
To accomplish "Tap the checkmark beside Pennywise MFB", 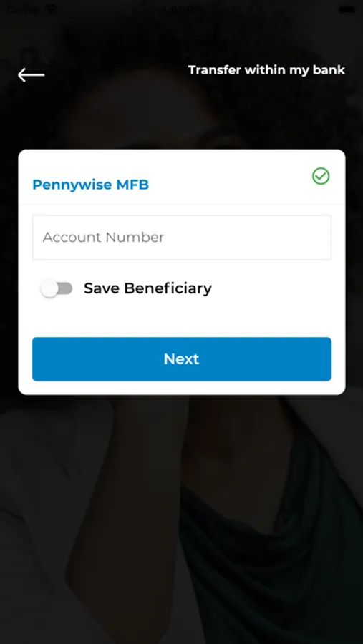I will 321,176.
